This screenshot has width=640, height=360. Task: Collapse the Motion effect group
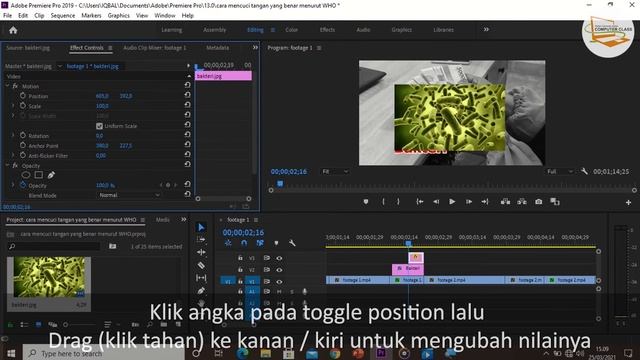click(x=7, y=86)
